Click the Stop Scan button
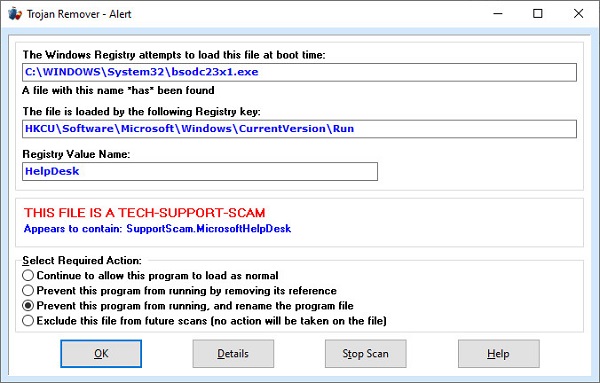 click(x=365, y=354)
